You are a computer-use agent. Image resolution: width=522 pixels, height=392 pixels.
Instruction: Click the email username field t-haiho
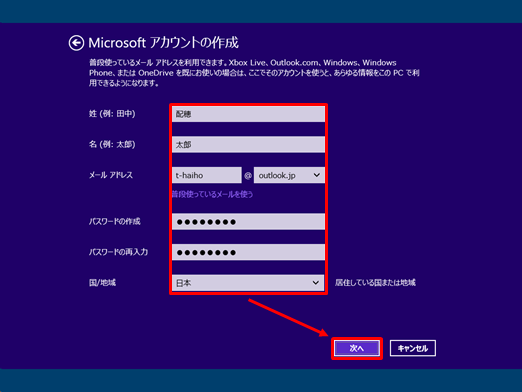click(x=207, y=175)
